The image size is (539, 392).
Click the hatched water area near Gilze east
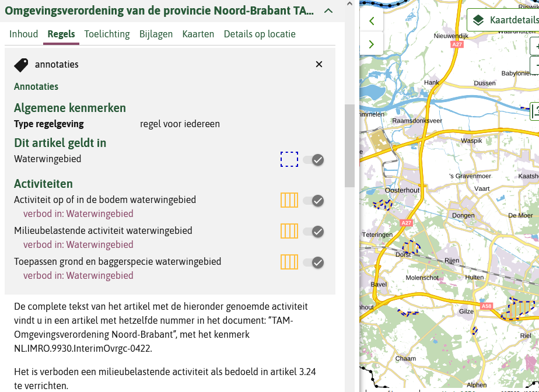(518, 309)
